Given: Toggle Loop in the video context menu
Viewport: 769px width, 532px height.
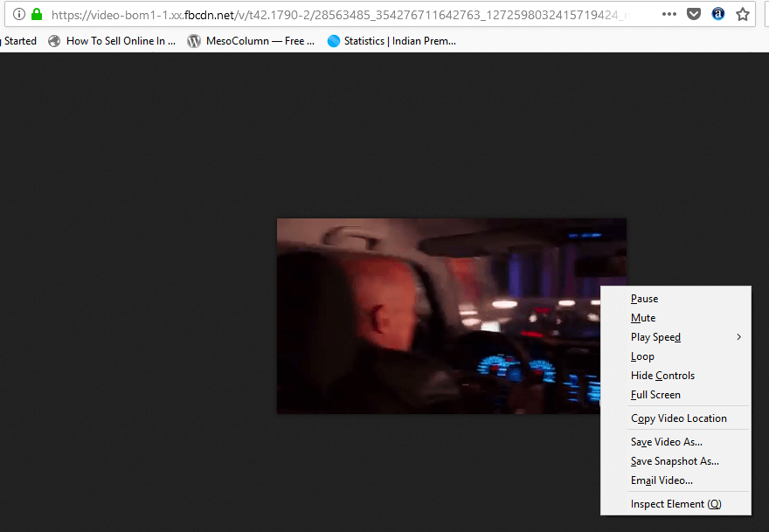Looking at the screenshot, I should (x=642, y=356).
